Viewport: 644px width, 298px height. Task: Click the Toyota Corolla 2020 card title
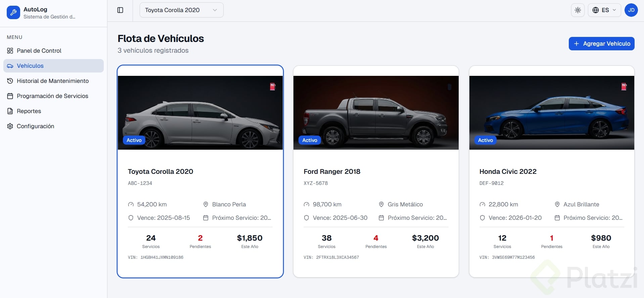click(160, 171)
